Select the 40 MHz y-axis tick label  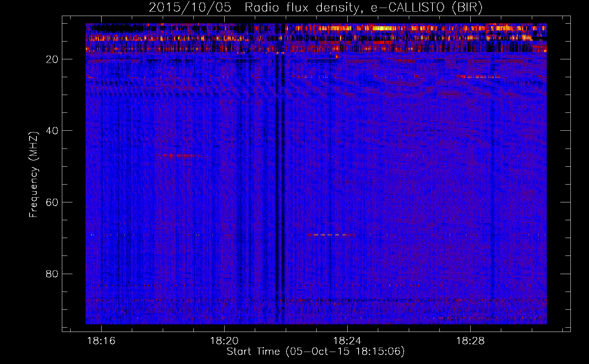click(52, 131)
